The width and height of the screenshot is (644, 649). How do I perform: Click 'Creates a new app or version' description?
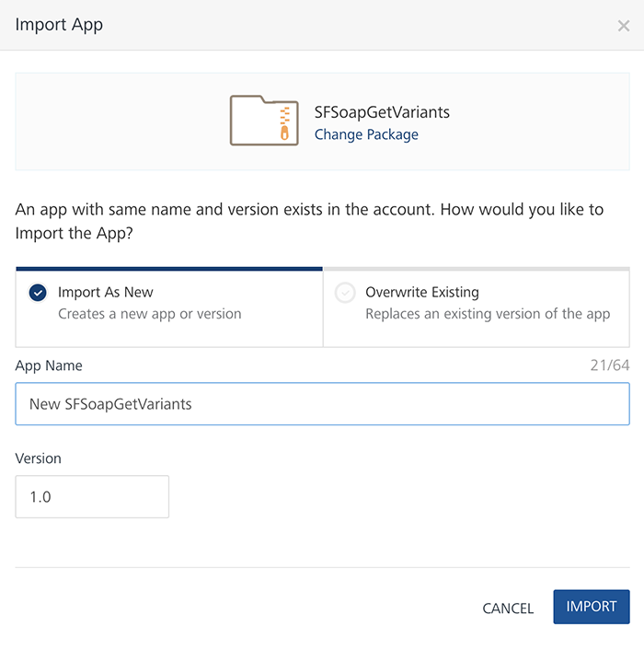click(150, 314)
